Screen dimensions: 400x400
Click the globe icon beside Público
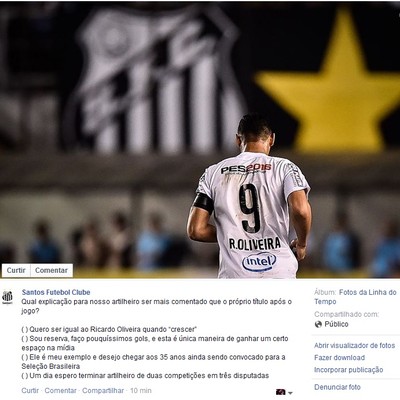tap(318, 324)
